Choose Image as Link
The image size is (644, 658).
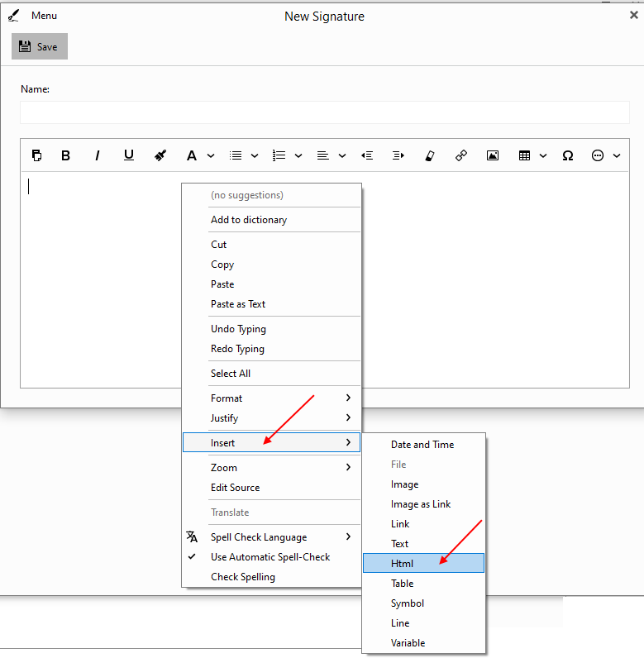(424, 504)
